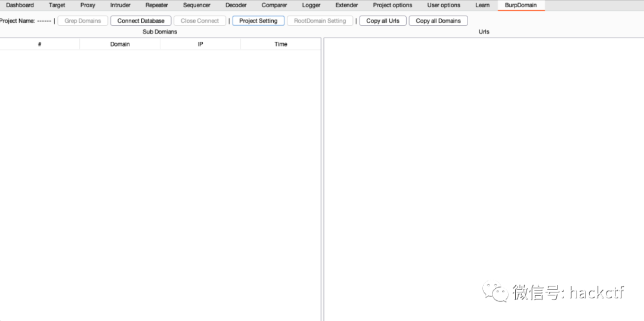Go to the Proxy tab
This screenshot has height=321, width=644.
click(x=88, y=5)
